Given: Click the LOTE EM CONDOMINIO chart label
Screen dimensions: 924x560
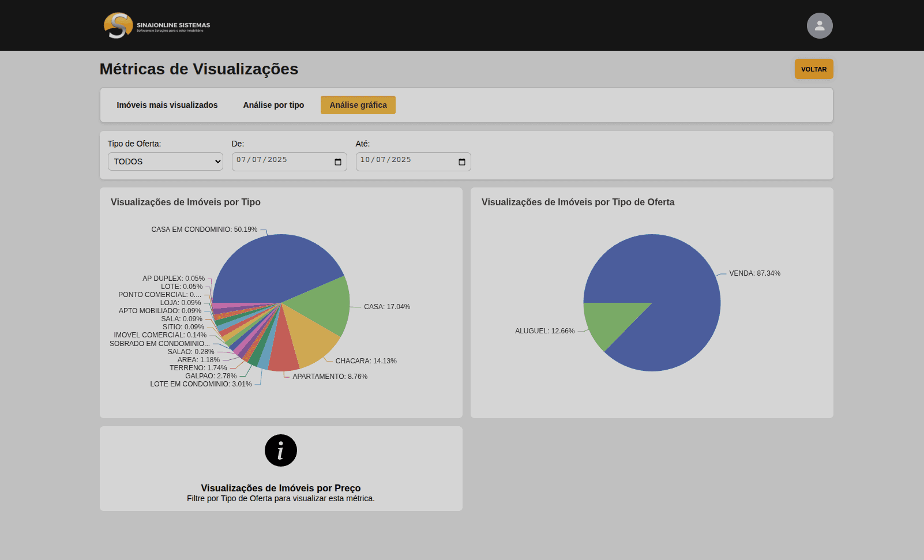Looking at the screenshot, I should [201, 384].
